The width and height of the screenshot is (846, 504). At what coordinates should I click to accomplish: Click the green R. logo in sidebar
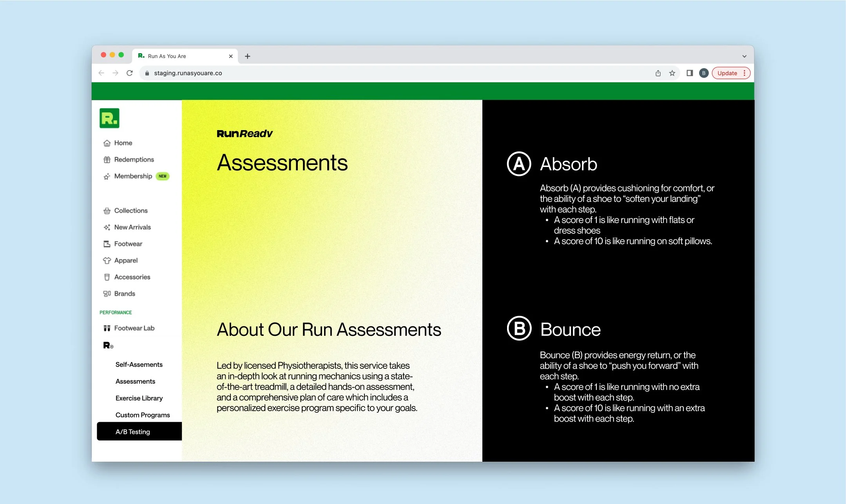tap(109, 118)
